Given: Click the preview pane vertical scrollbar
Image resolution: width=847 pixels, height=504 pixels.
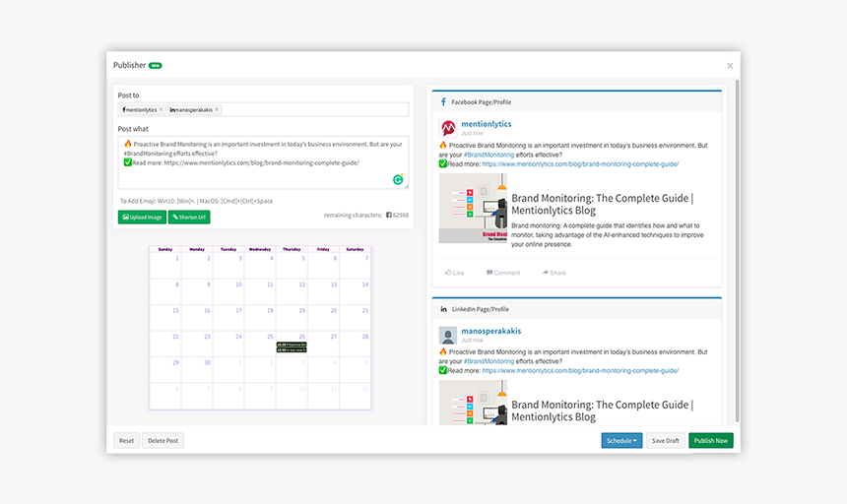Looking at the screenshot, I should [737, 250].
